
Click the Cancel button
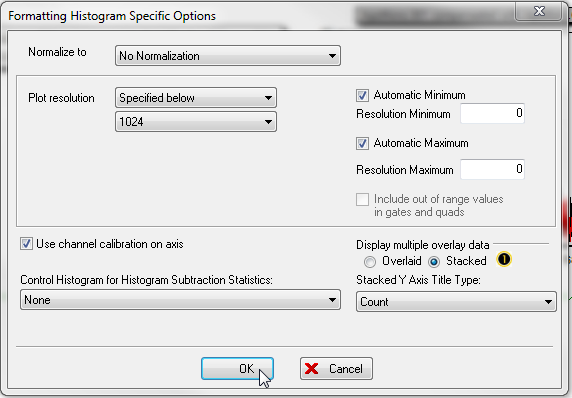(x=336, y=368)
